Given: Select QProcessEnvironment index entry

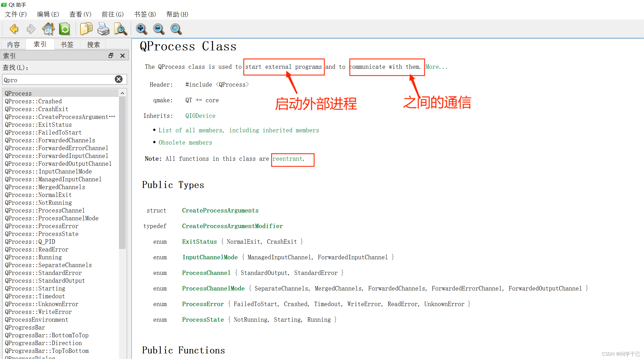Looking at the screenshot, I should click(x=61, y=320).
